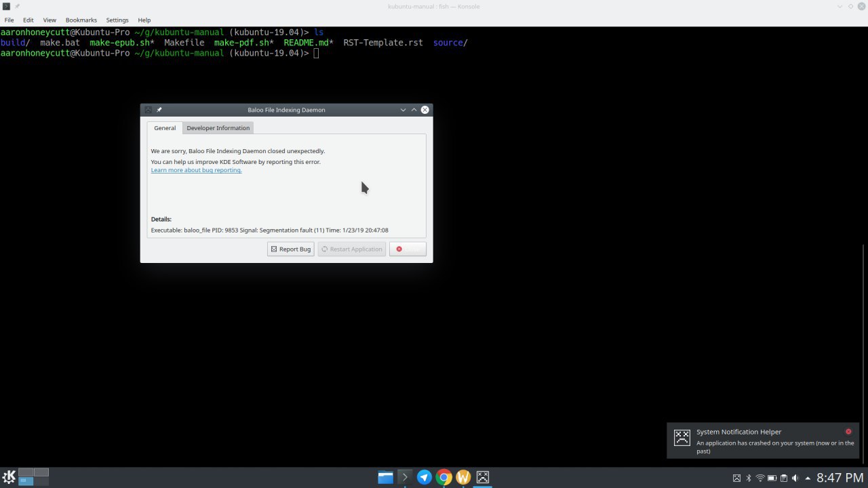Click the battery status tray icon
The height and width of the screenshot is (488, 868).
pos(772,478)
